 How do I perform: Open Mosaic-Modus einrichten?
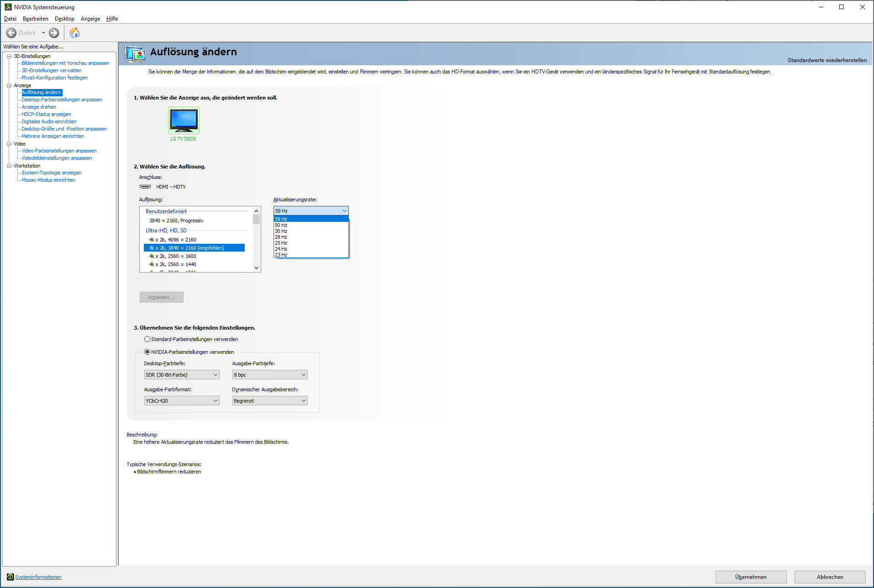click(48, 180)
